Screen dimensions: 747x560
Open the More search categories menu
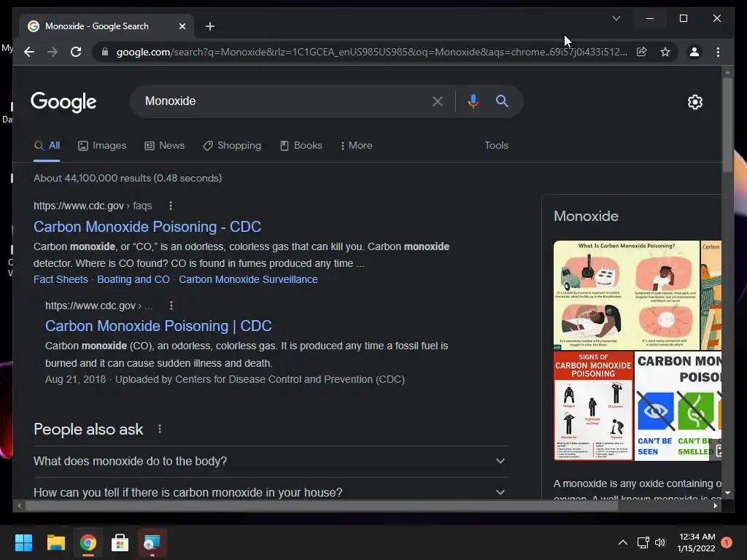coord(356,146)
